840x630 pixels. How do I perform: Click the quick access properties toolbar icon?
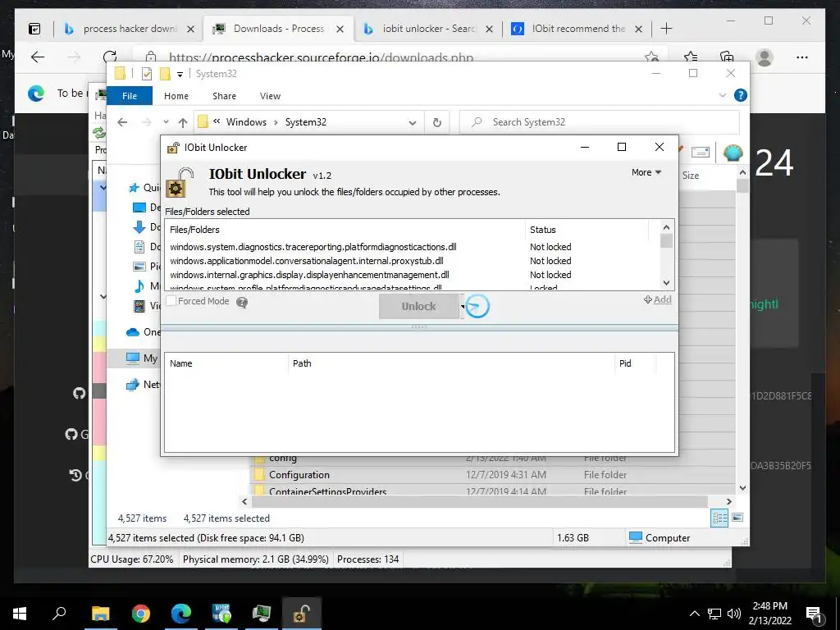point(147,74)
